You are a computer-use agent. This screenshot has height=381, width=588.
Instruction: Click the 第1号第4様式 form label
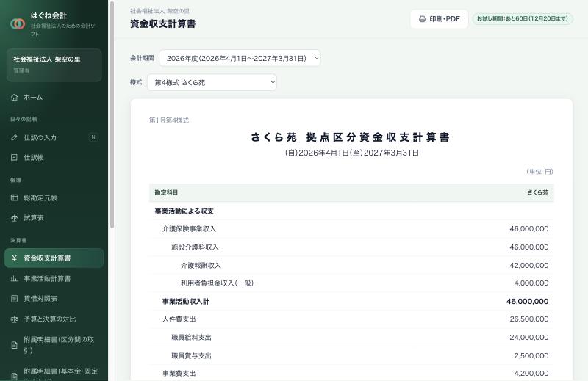(169, 120)
